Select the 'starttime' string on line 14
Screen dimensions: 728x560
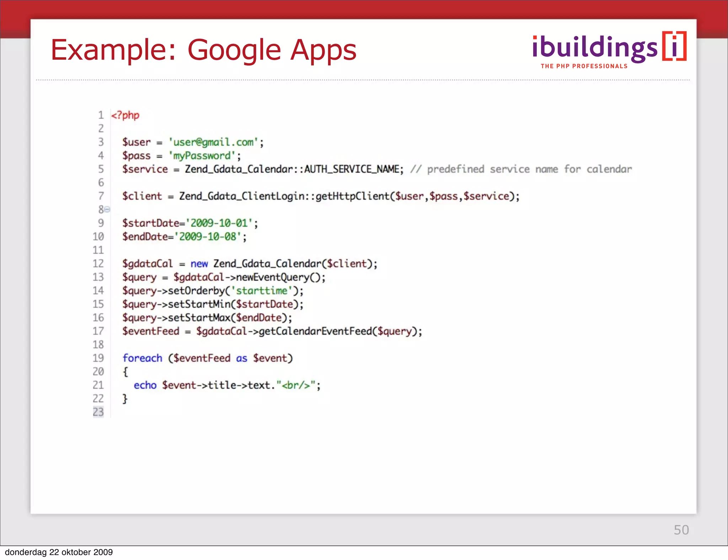point(262,291)
